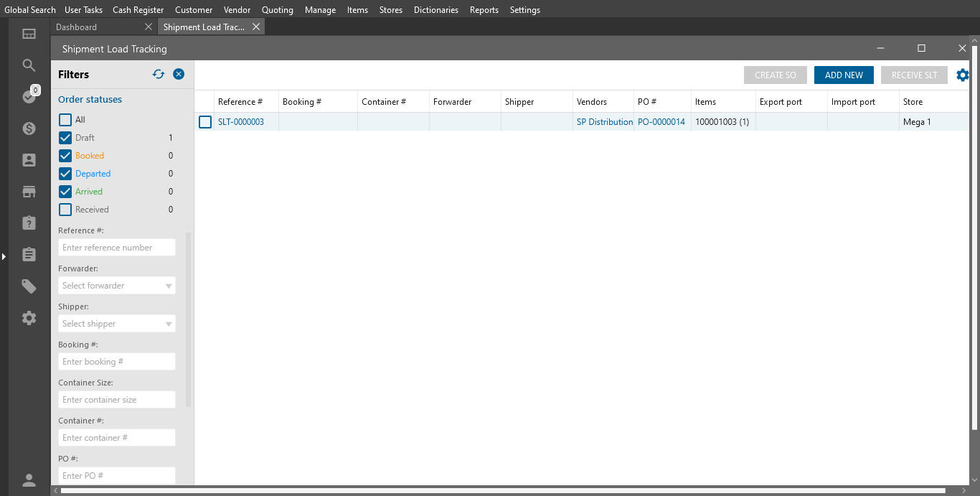This screenshot has height=496, width=980.
Task: Open the store front sidebar icon
Action: (29, 192)
